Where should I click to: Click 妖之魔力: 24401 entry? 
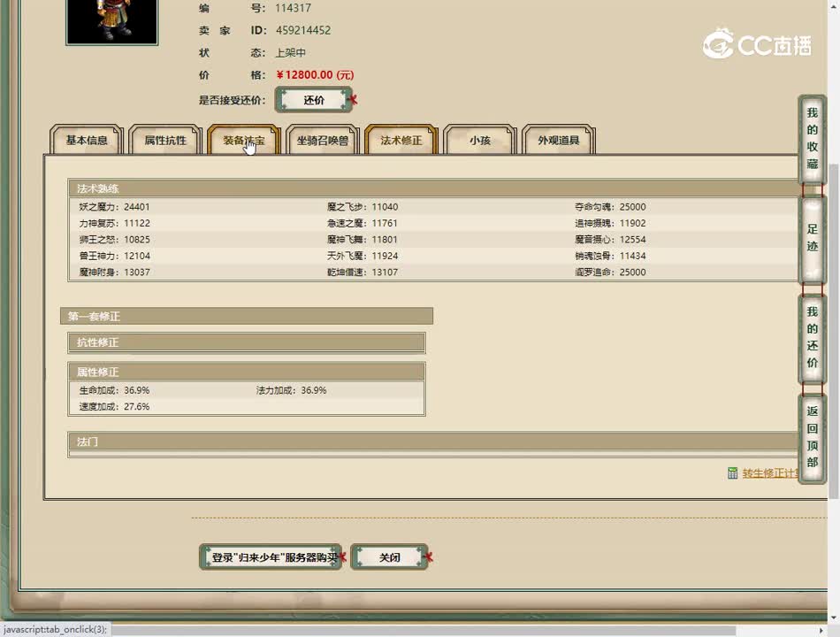(x=115, y=207)
